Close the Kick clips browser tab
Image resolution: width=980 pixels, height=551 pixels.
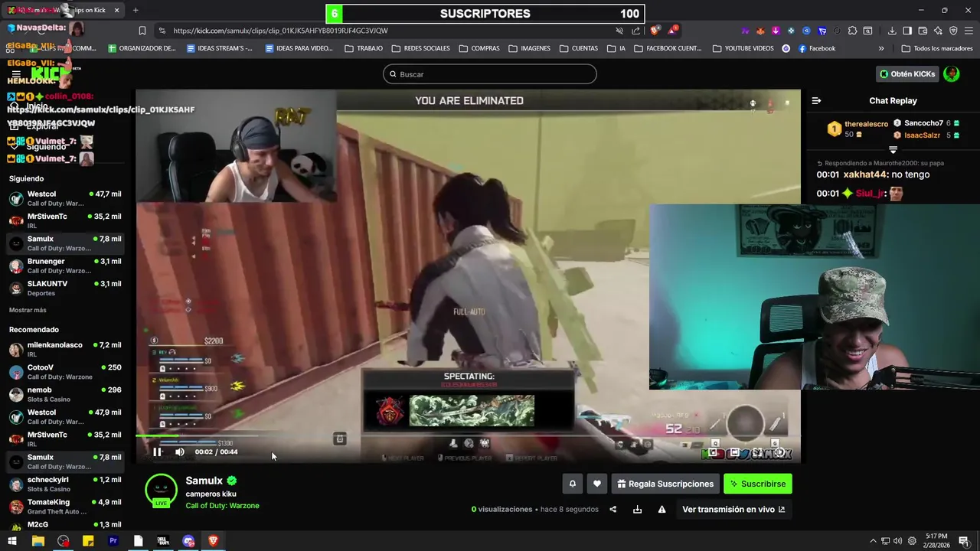coord(116,10)
